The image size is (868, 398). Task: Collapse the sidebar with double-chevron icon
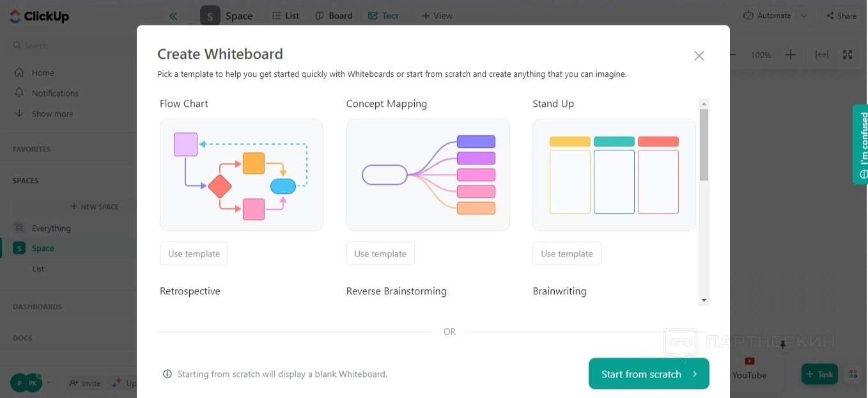click(173, 16)
